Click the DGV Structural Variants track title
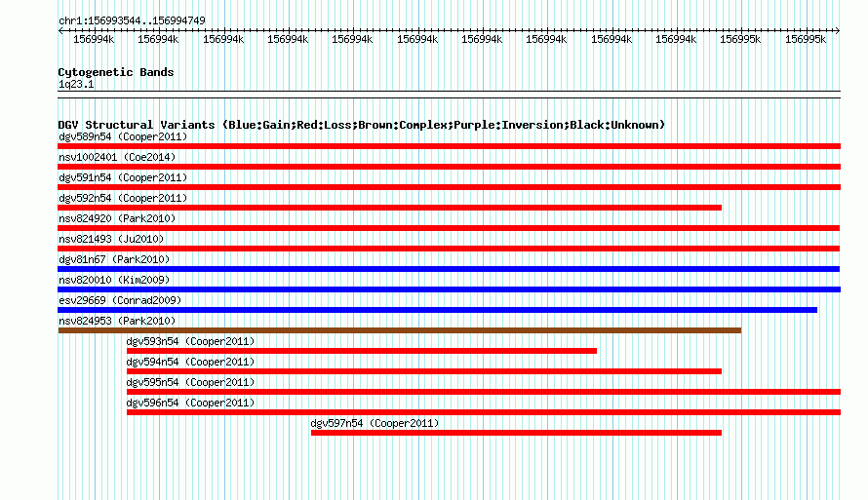The image size is (868, 500). pyautogui.click(x=362, y=125)
